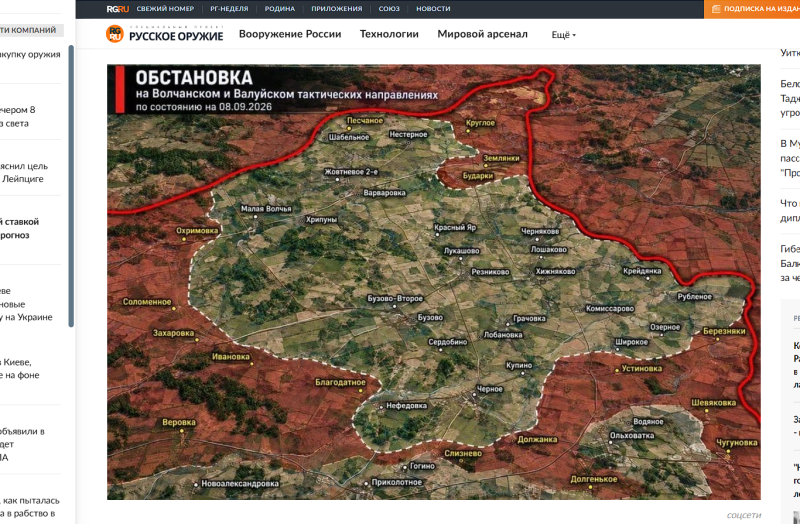Open Приложения in top navigation
Screen dimensions: 800x524
coord(337,9)
